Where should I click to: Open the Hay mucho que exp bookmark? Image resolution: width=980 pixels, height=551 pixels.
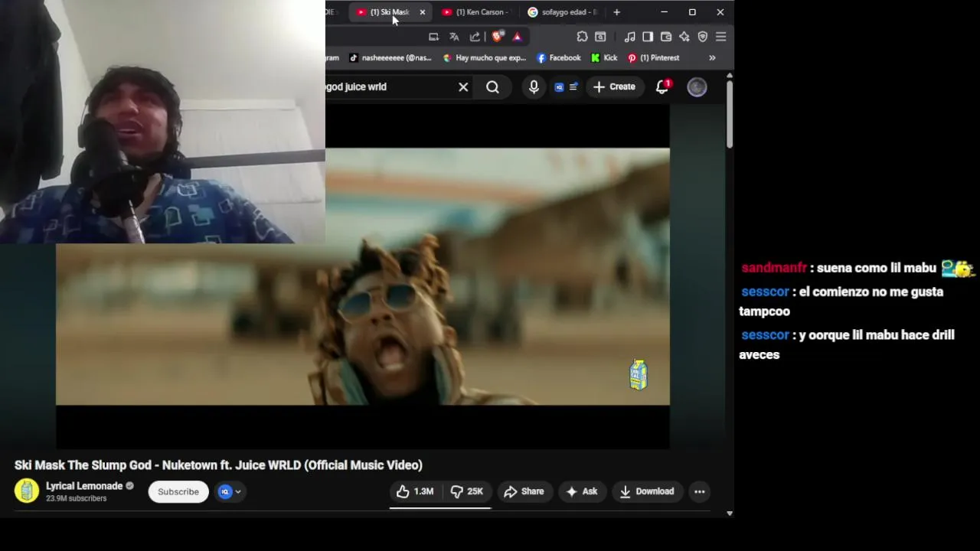[485, 58]
